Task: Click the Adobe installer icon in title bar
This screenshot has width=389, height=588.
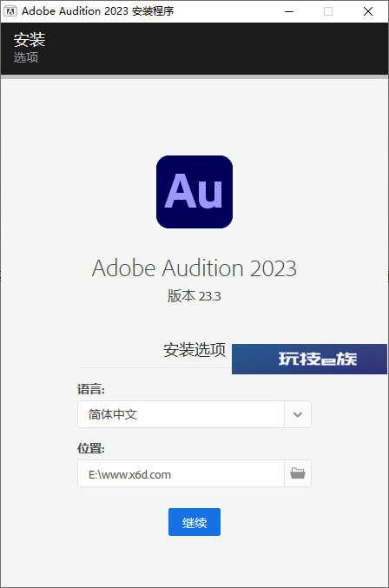Action: tap(10, 11)
